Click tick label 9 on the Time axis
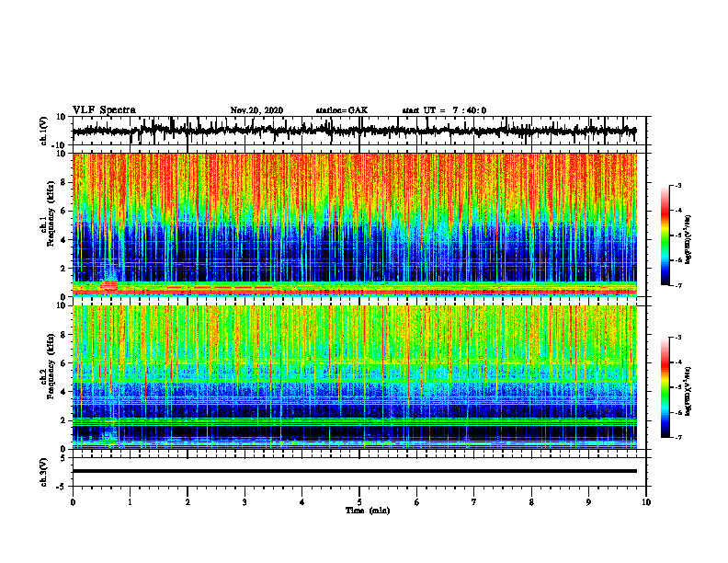Viewport: 728px width, 563px height. pyautogui.click(x=588, y=502)
